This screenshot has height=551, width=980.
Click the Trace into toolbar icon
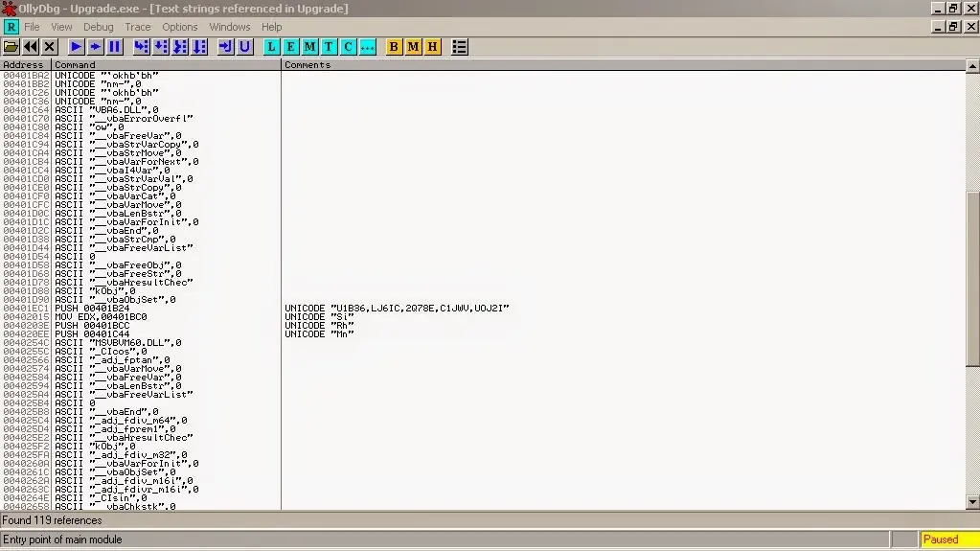[x=180, y=47]
